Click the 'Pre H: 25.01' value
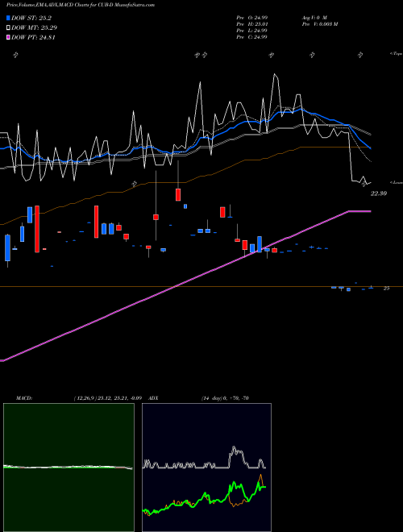403x532 pixels. (x=251, y=24)
